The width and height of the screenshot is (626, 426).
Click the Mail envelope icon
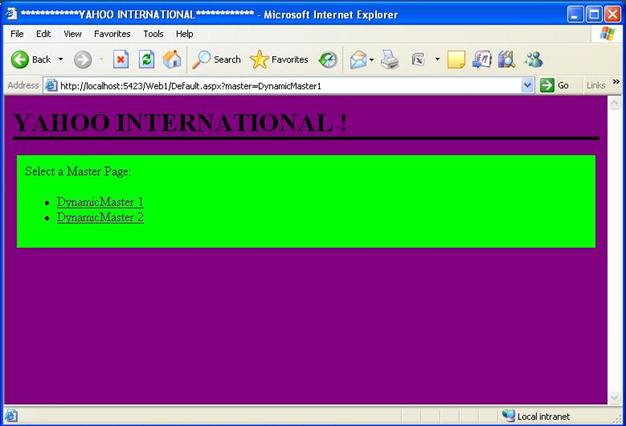[358, 60]
